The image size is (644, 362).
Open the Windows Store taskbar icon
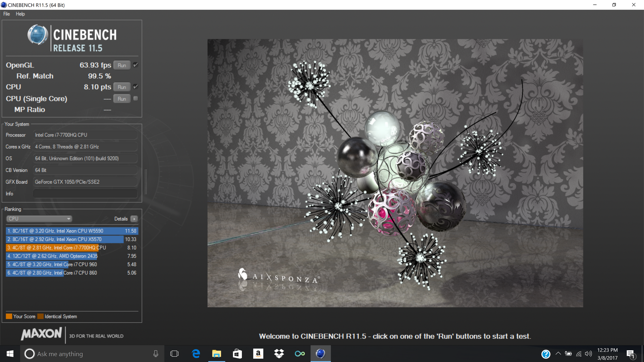237,354
